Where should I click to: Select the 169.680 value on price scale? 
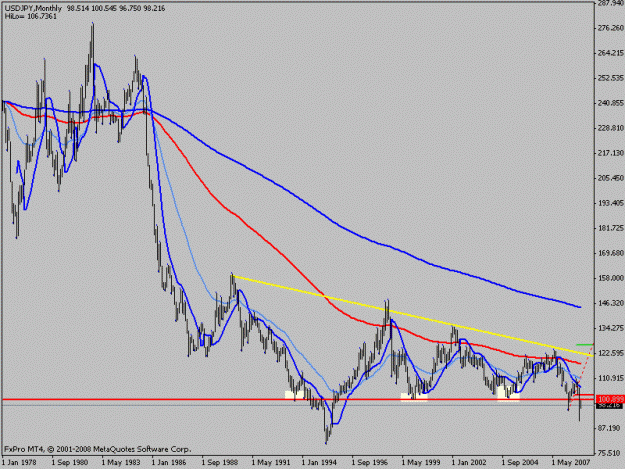coord(611,253)
